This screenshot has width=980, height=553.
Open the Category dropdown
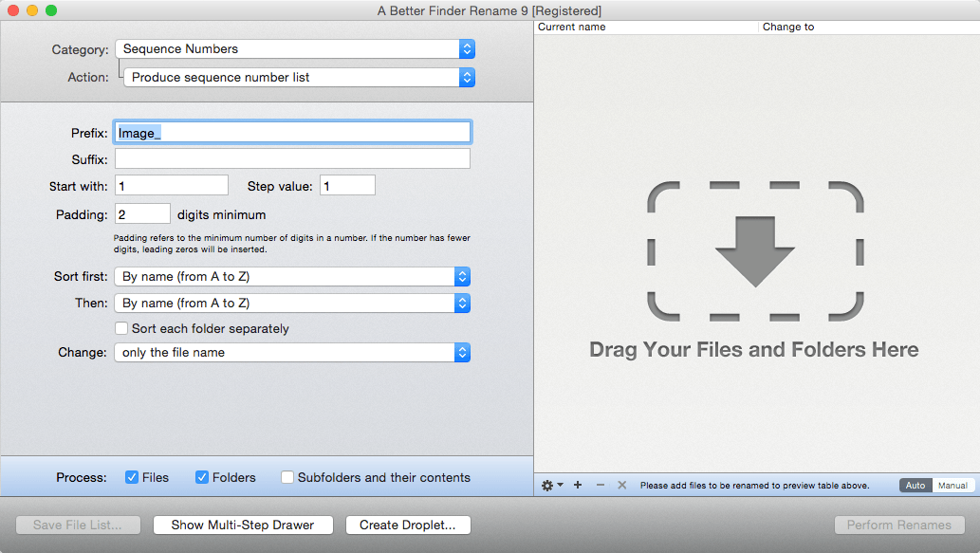295,48
